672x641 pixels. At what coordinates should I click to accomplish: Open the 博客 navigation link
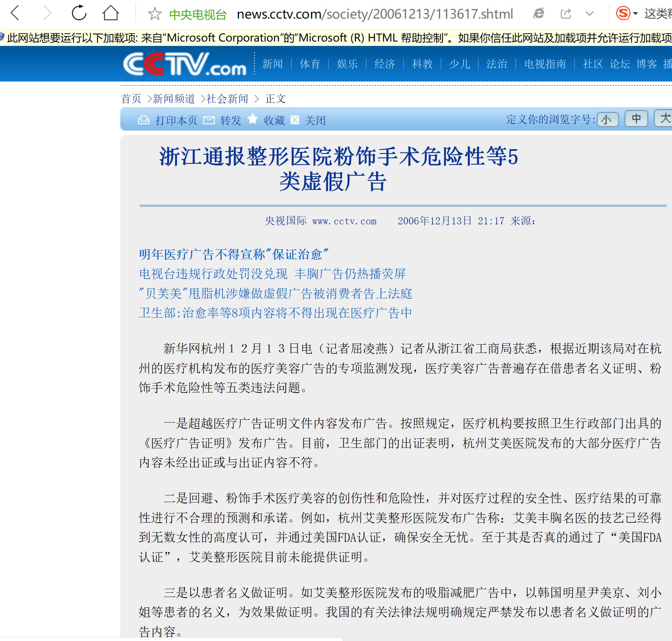click(x=647, y=64)
